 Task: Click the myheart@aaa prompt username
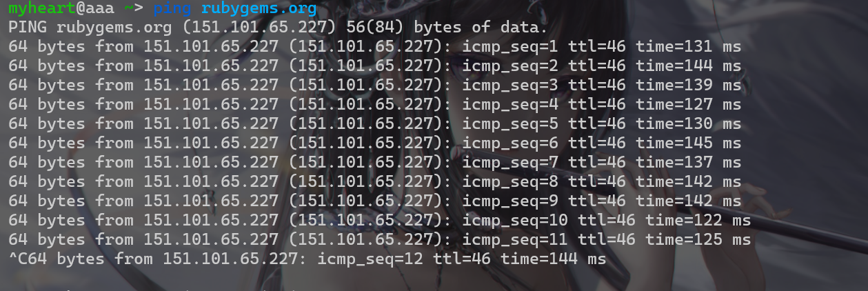point(61,9)
